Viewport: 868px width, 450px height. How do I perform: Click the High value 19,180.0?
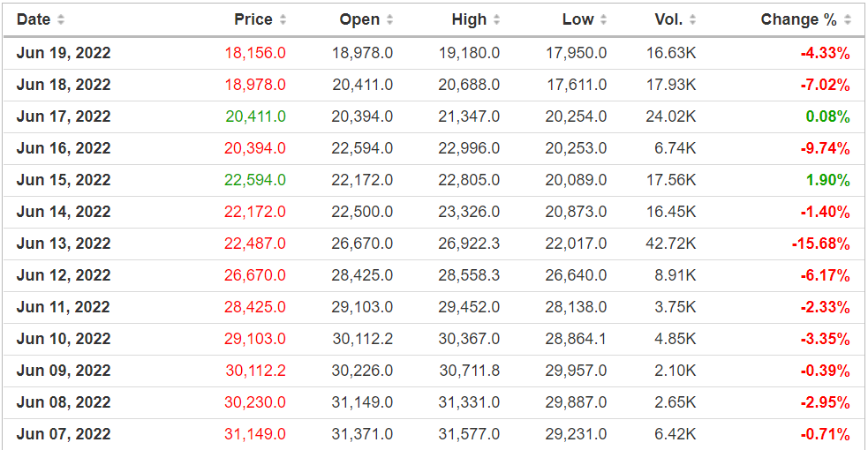click(x=470, y=53)
